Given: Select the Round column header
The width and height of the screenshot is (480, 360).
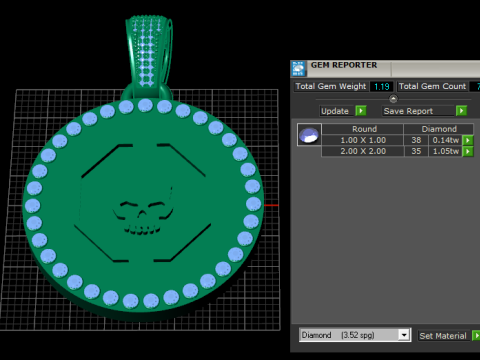Looking at the screenshot, I should click(363, 129).
